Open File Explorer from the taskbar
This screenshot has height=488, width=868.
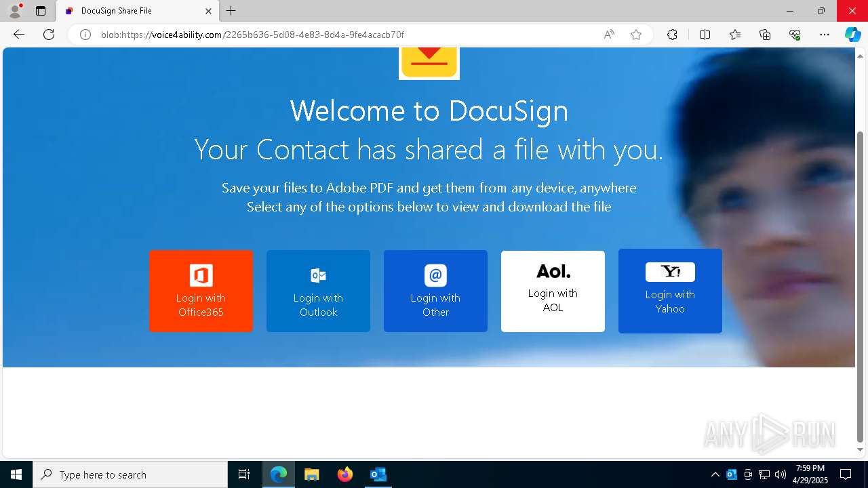coord(312,474)
